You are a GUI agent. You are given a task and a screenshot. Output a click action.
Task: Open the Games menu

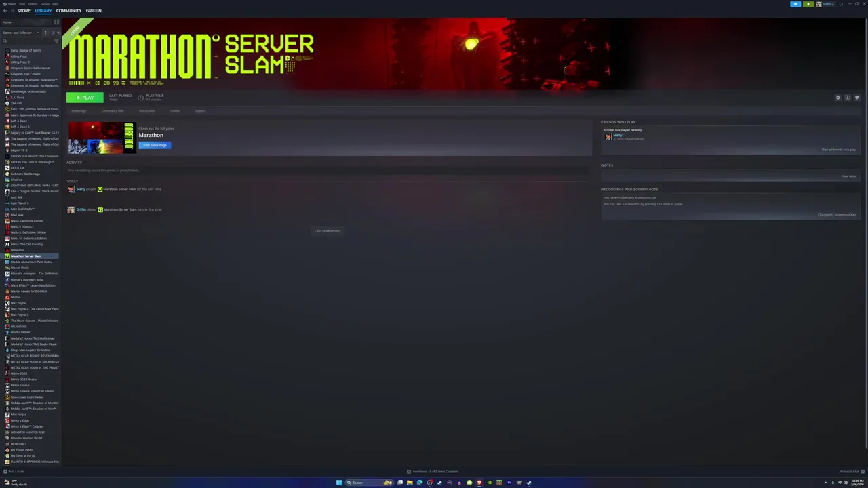point(45,4)
